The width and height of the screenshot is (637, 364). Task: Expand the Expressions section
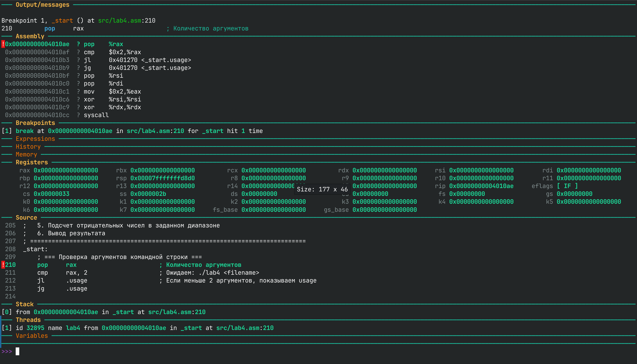coord(35,139)
